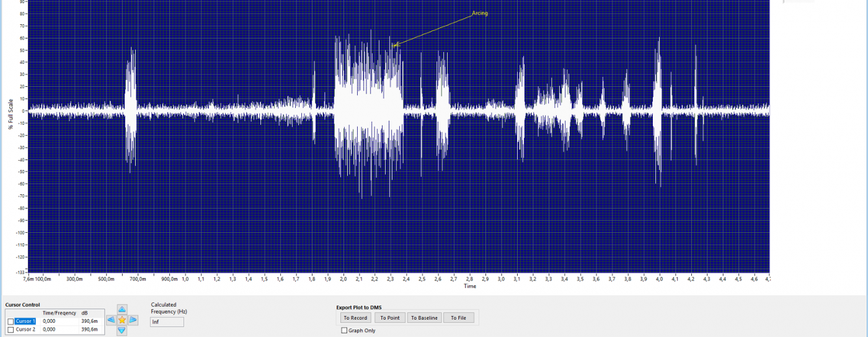Enable the Cursor 1 checkbox
The width and height of the screenshot is (868, 337).
point(11,321)
